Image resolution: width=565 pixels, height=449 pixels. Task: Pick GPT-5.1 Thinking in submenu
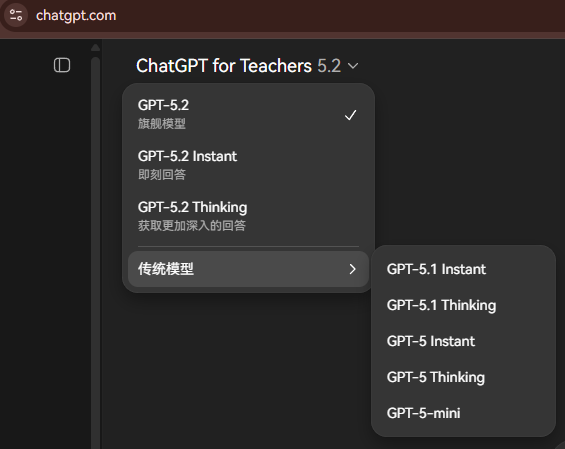(463, 305)
